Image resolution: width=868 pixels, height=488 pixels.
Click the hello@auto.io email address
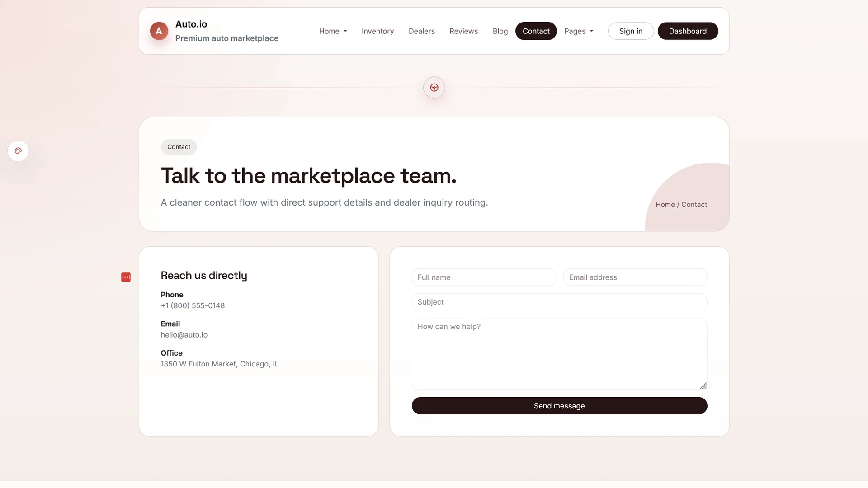coord(184,335)
